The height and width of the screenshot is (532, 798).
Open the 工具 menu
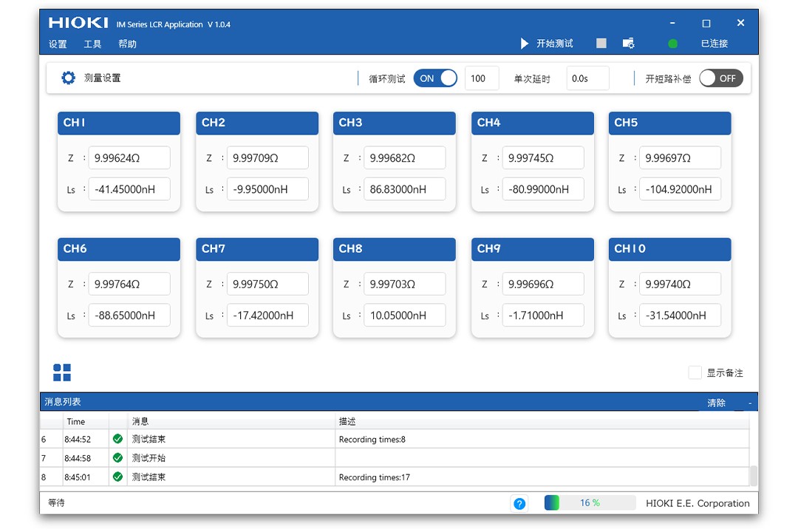pyautogui.click(x=92, y=44)
